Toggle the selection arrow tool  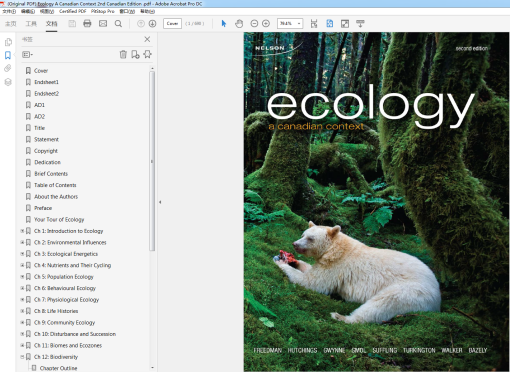[x=224, y=24]
